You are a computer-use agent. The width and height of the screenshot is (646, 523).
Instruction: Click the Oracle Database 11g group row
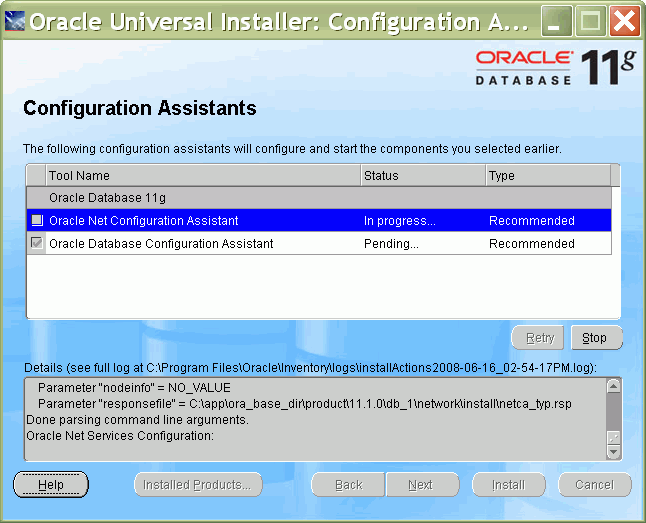pos(319,198)
